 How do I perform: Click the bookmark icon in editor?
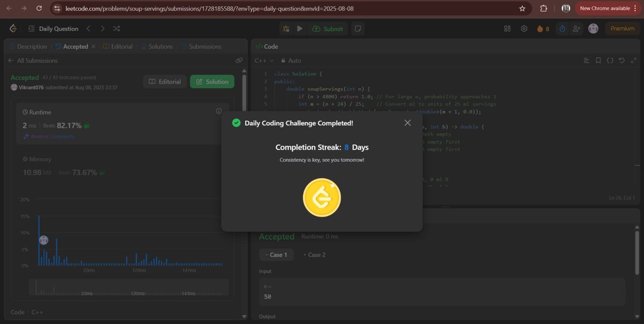tap(598, 61)
